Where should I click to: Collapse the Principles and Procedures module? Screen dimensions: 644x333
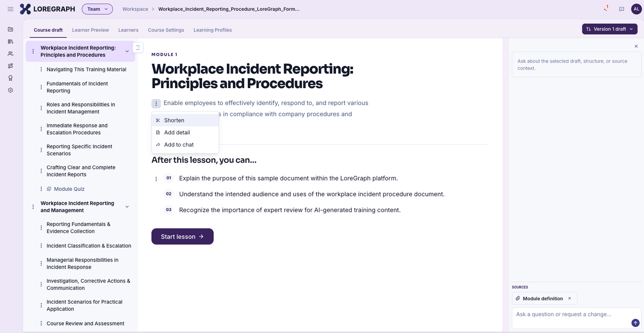coord(127,51)
